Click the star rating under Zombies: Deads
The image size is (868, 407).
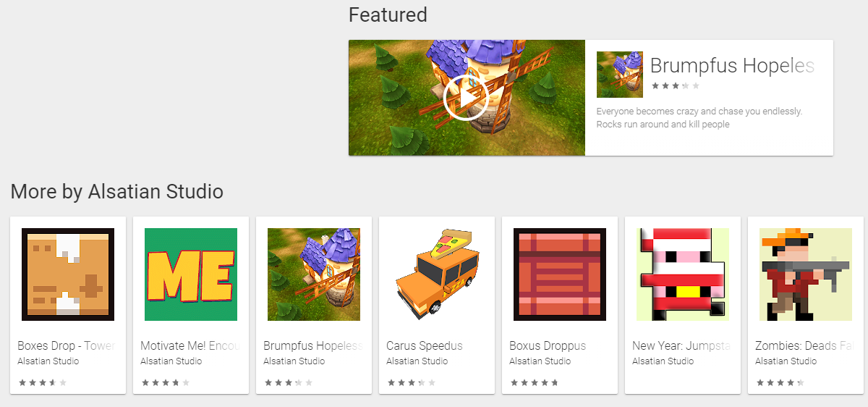[x=780, y=382]
